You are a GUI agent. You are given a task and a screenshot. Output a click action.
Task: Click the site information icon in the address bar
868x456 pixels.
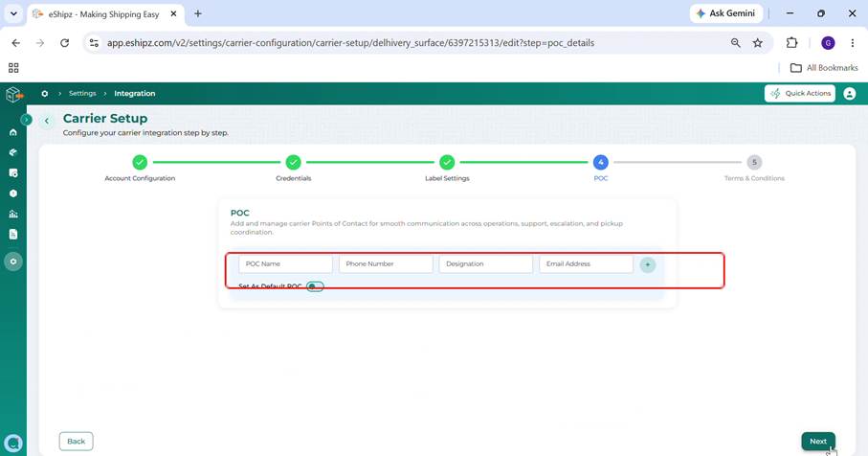coord(94,43)
